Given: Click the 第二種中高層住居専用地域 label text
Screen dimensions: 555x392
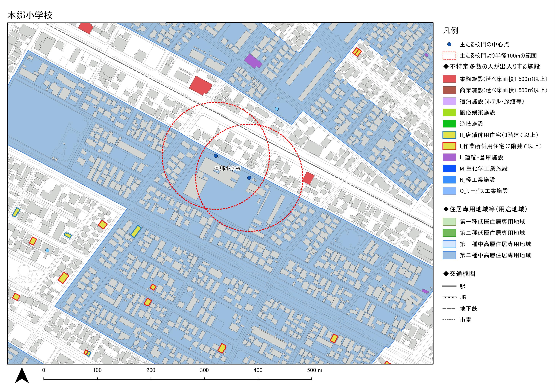Looking at the screenshot, I should 495,255.
